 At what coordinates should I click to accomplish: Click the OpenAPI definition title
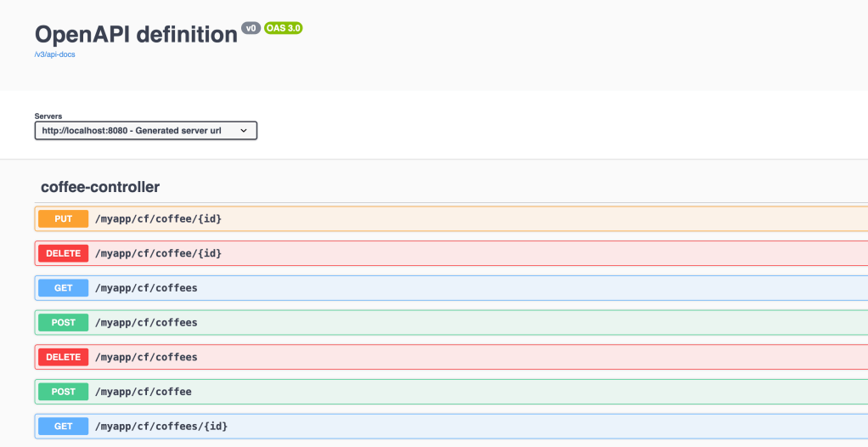pyautogui.click(x=136, y=34)
